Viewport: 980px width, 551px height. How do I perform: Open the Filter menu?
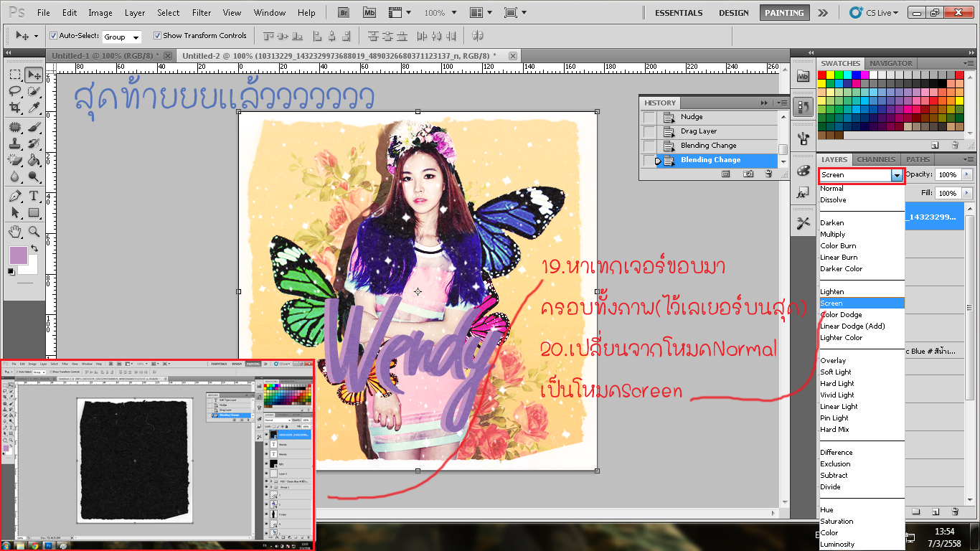pyautogui.click(x=202, y=13)
